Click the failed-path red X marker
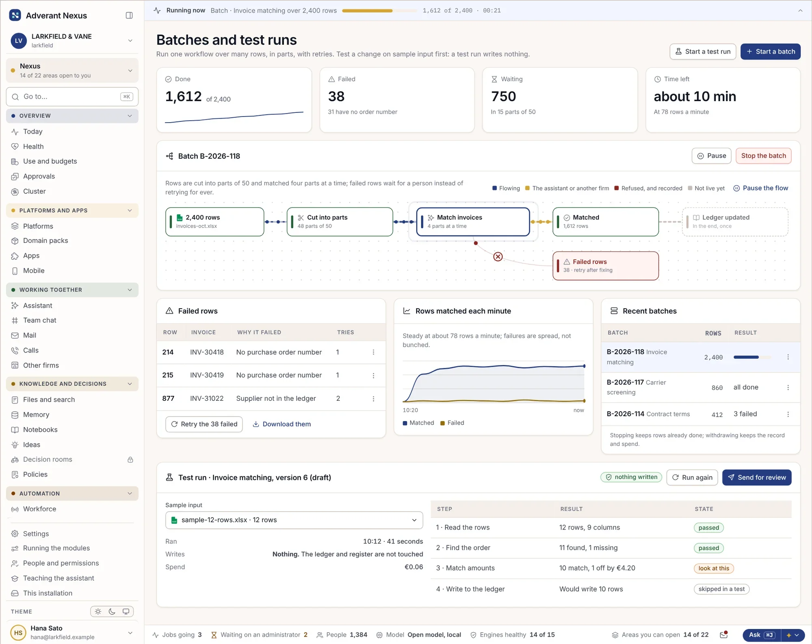The height and width of the screenshot is (644, 812). (x=498, y=257)
